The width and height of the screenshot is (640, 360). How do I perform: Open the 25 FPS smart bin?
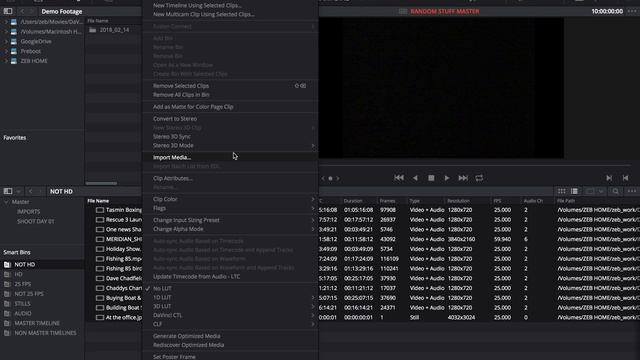click(22, 284)
